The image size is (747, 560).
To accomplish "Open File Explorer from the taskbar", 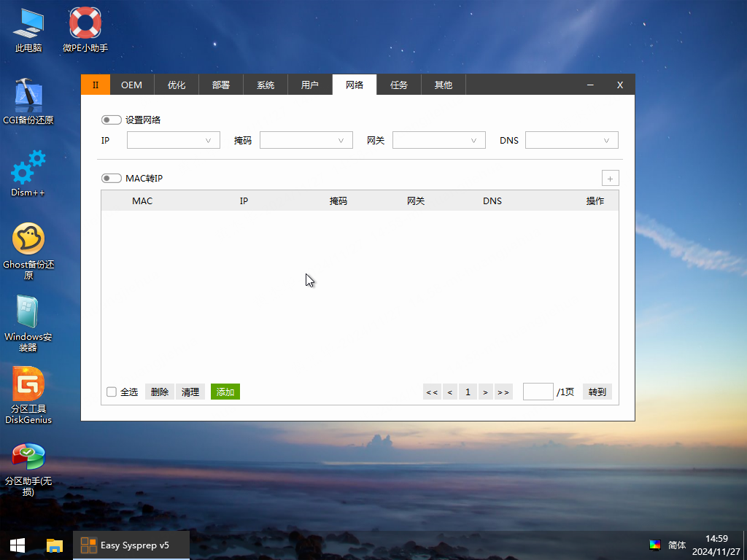I will coord(54,545).
